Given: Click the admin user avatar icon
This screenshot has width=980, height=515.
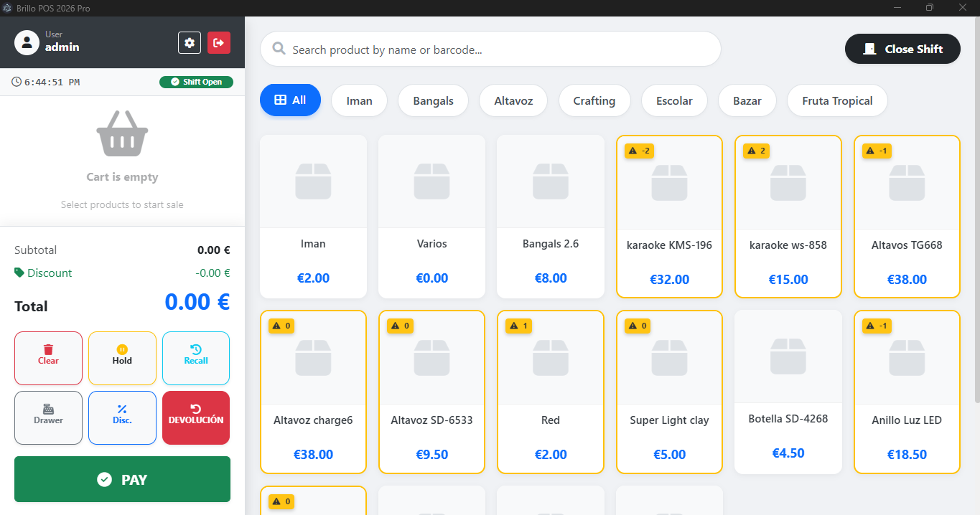Looking at the screenshot, I should [x=27, y=43].
